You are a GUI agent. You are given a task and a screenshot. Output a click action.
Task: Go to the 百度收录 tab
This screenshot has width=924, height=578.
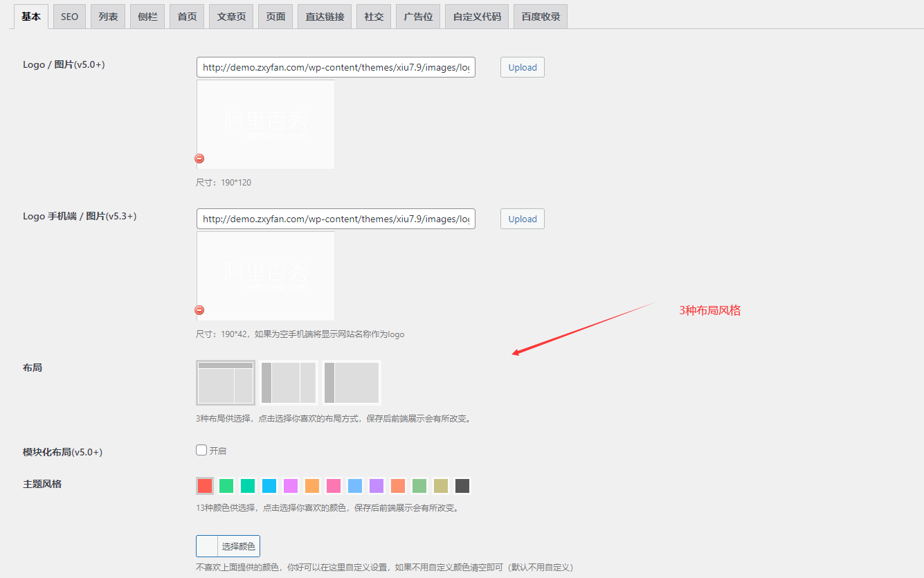click(541, 17)
